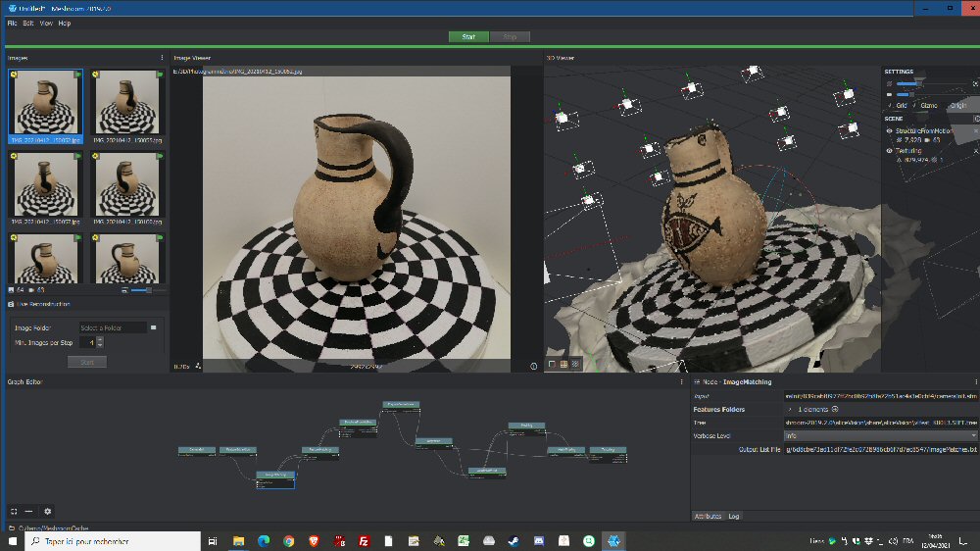
Task: Click the folder browse icon beside Image Folder
Action: click(x=154, y=327)
